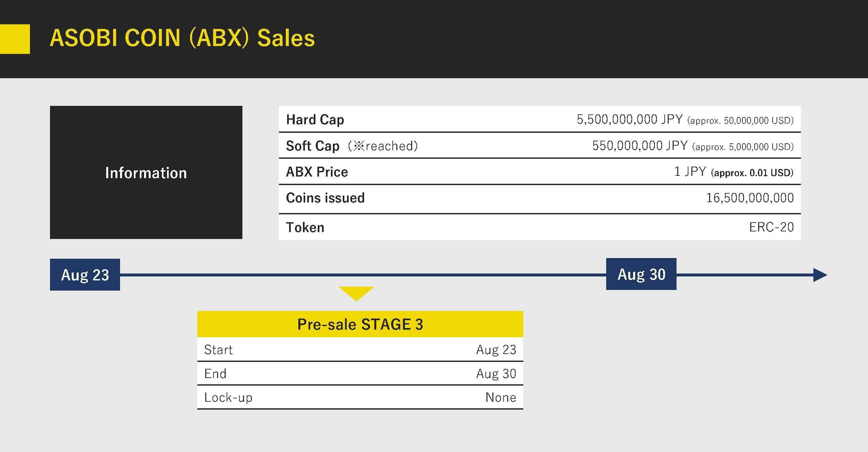868x452 pixels.
Task: Click the yellow square beside the title
Action: pyautogui.click(x=15, y=39)
